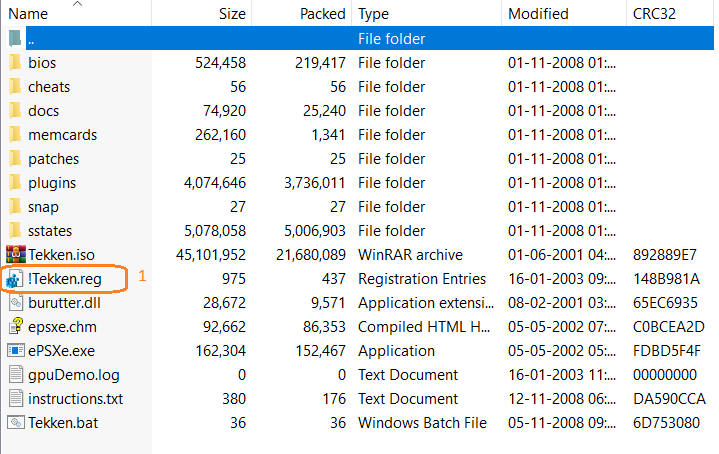The image size is (719, 454).
Task: Click the Tekken.iso WinRAR archive icon
Action: [15, 255]
